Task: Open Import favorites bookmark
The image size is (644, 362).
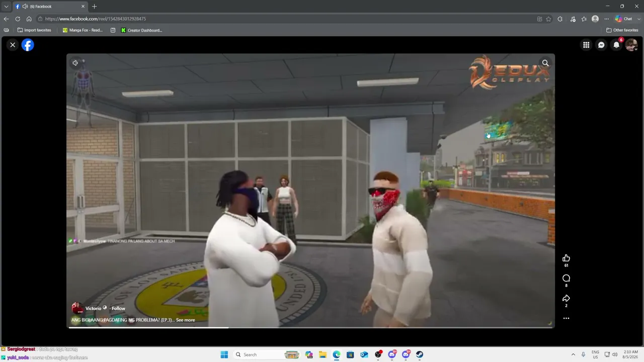Action: click(34, 30)
